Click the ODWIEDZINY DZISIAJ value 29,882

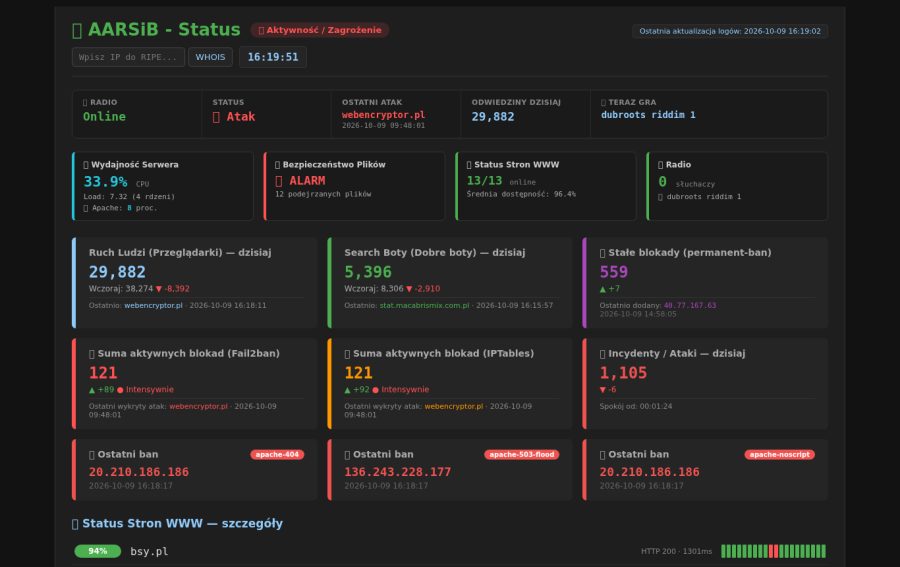point(492,116)
